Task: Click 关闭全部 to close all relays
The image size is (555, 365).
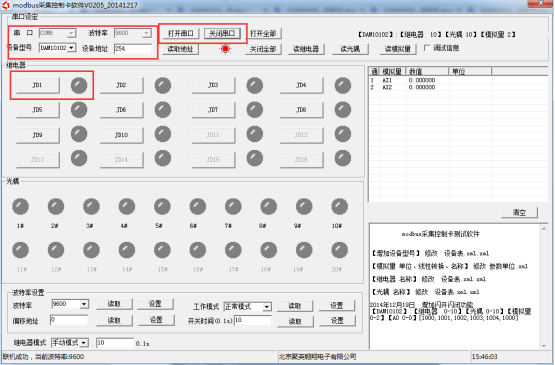Action: point(263,49)
